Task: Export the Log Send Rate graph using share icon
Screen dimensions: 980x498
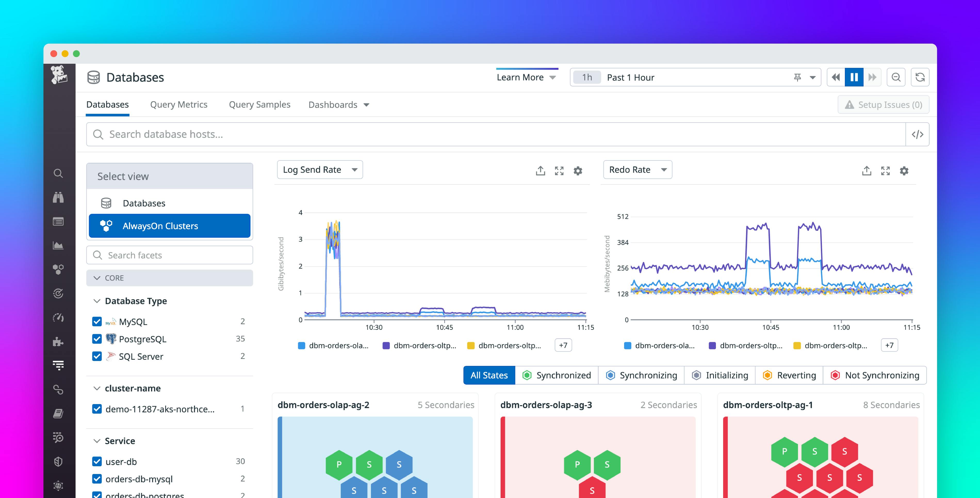Action: pos(540,171)
